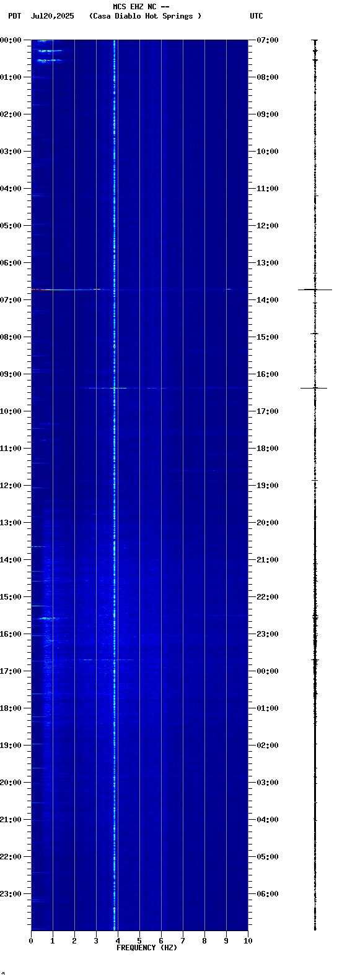This screenshot has height=980, width=342.
Task: Click PDT time label '15:00'
Action: tap(11, 597)
